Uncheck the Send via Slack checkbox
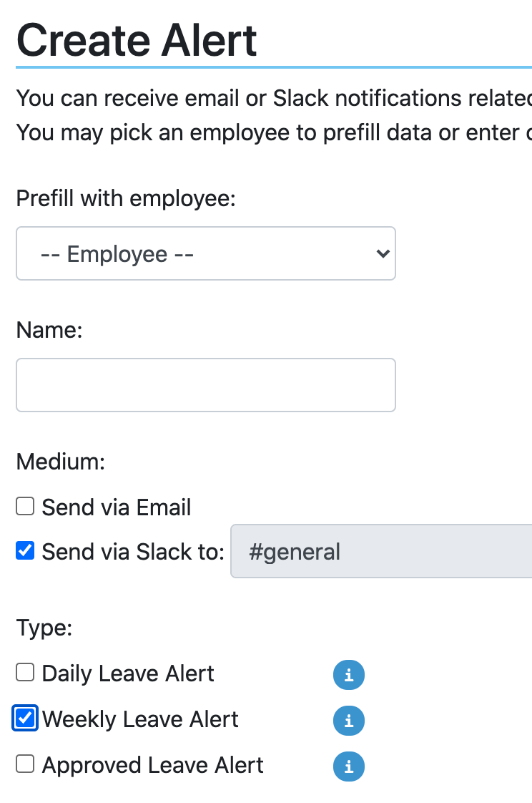The width and height of the screenshot is (532, 803). pyautogui.click(x=26, y=551)
